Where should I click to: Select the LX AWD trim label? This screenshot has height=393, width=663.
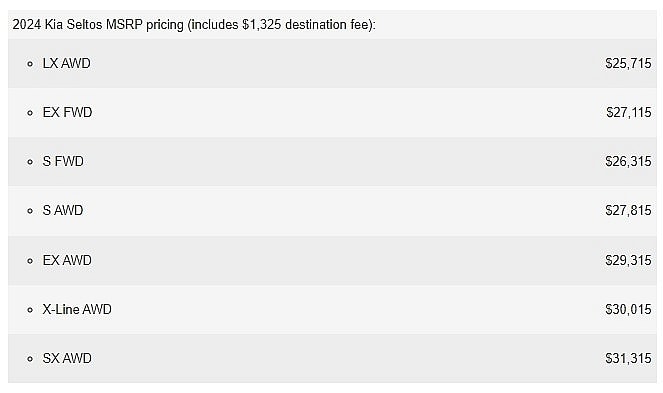(66, 63)
